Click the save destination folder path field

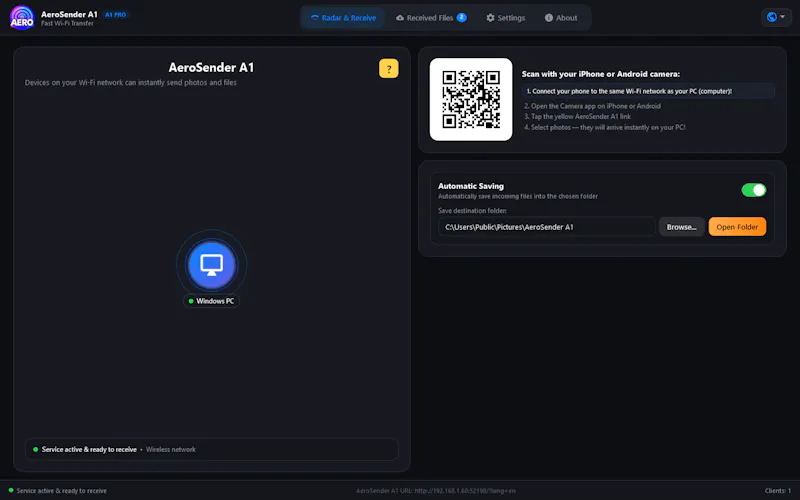[546, 227]
